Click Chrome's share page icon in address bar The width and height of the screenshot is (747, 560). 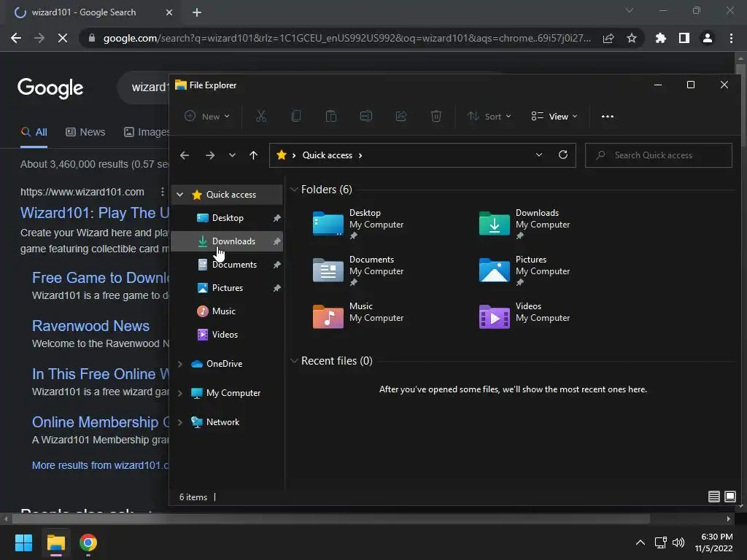[x=608, y=38]
